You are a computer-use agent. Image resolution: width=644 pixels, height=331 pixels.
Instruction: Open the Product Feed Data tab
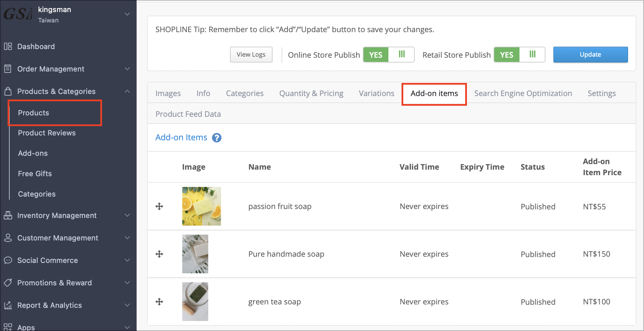pyautogui.click(x=188, y=114)
